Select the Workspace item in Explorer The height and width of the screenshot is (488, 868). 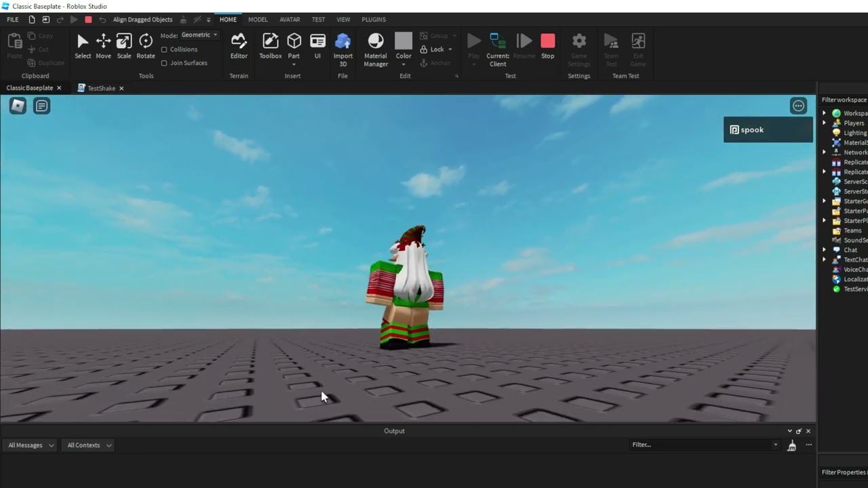851,113
